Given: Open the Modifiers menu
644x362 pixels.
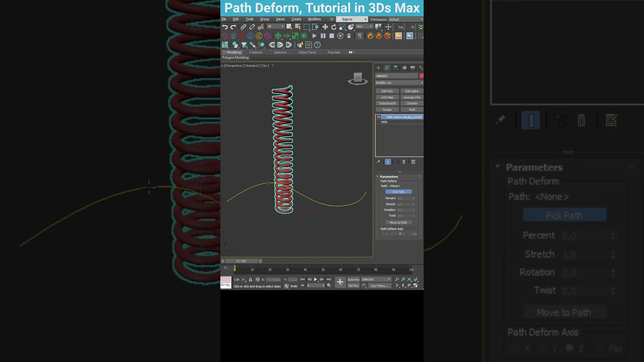Looking at the screenshot, I should pyautogui.click(x=314, y=19).
